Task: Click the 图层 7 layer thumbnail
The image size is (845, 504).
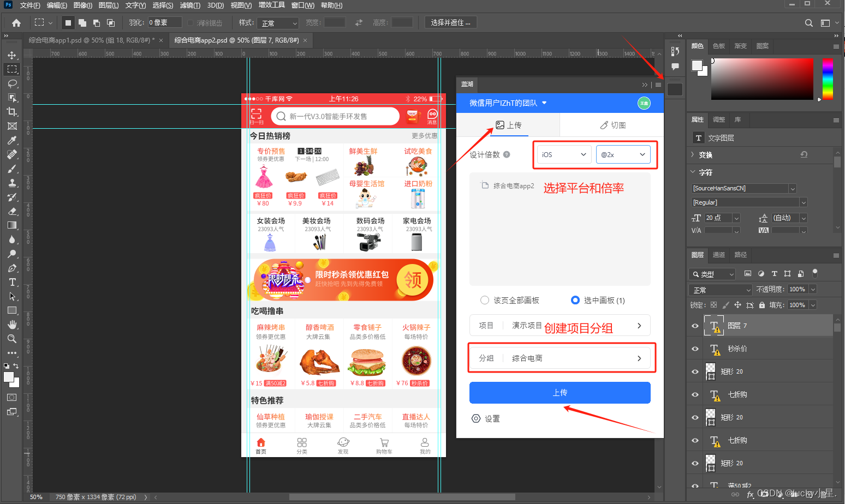Action: tap(714, 326)
